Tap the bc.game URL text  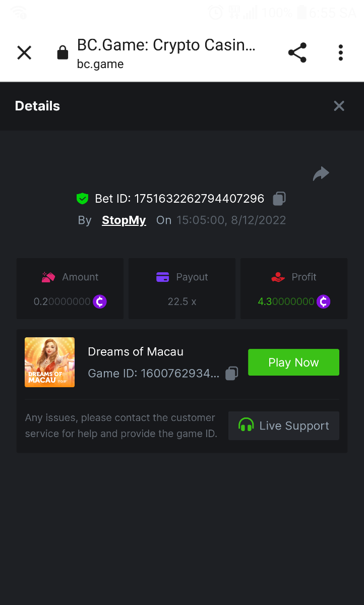pyautogui.click(x=100, y=64)
